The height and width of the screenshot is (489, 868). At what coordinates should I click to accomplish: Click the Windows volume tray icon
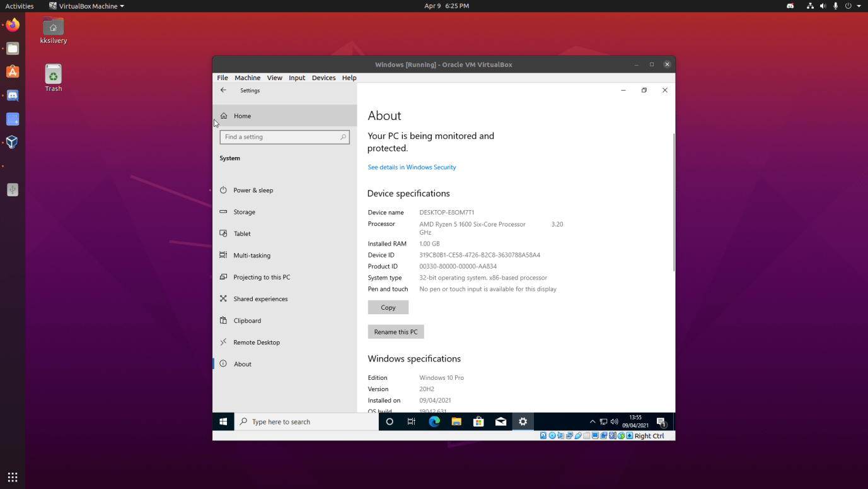[615, 421]
